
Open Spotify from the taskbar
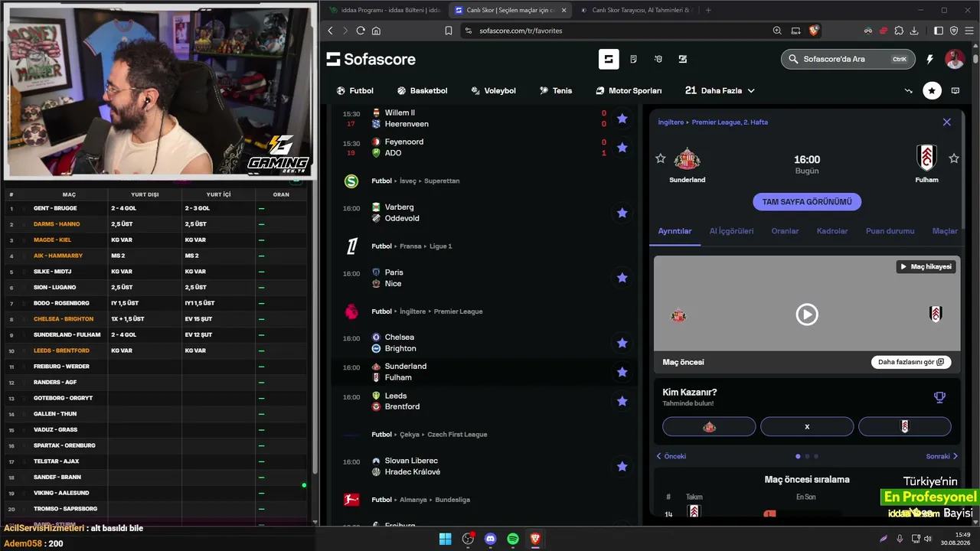point(513,539)
